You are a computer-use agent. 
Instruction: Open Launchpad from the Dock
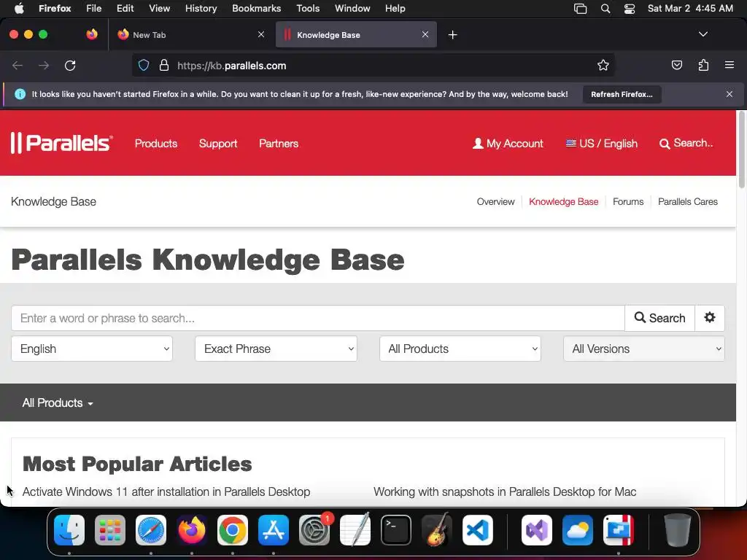110,530
